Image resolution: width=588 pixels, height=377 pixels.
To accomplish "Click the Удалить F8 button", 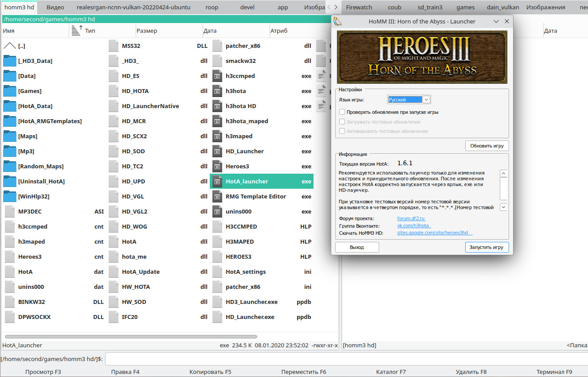I will [x=471, y=372].
